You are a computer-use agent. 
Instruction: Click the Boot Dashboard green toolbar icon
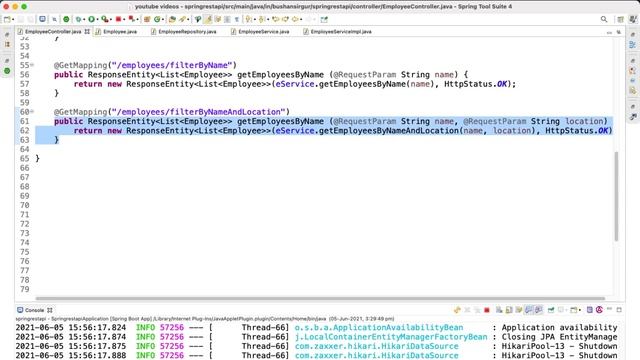pos(66,19)
